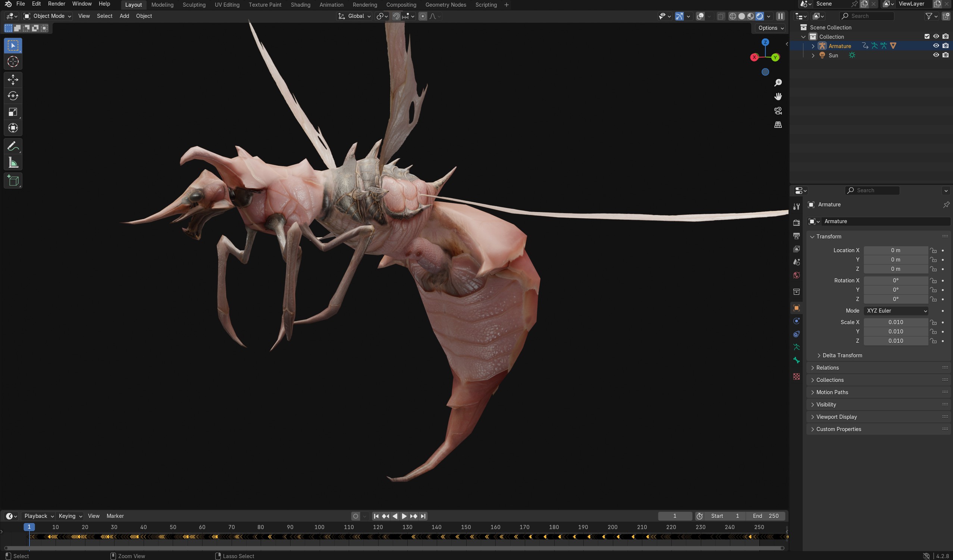Hide the Sun object in viewport
953x560 pixels.
pyautogui.click(x=935, y=55)
